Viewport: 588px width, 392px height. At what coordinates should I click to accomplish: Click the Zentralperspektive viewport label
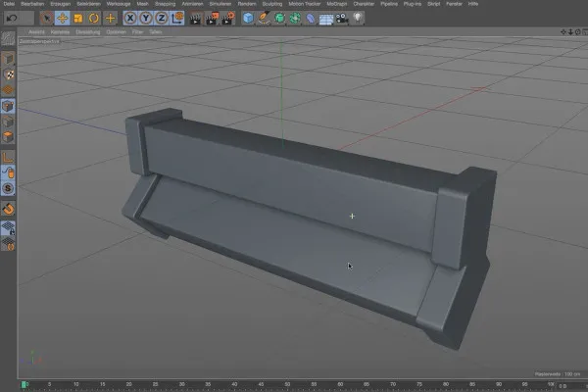tap(39, 41)
